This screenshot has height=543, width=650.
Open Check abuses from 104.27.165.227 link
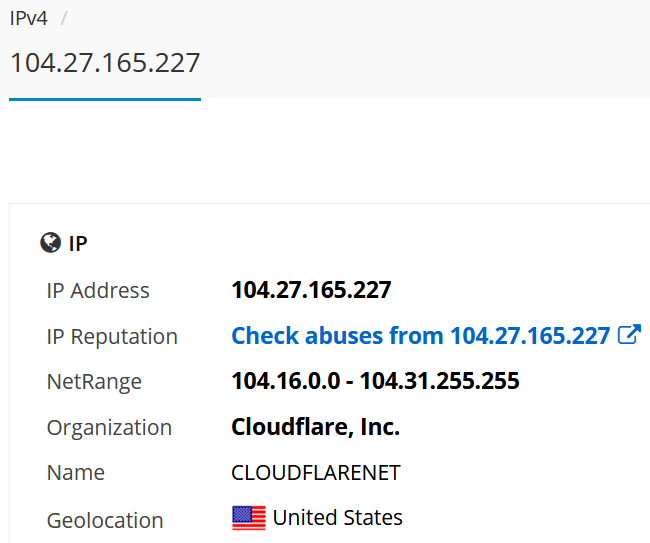point(421,335)
